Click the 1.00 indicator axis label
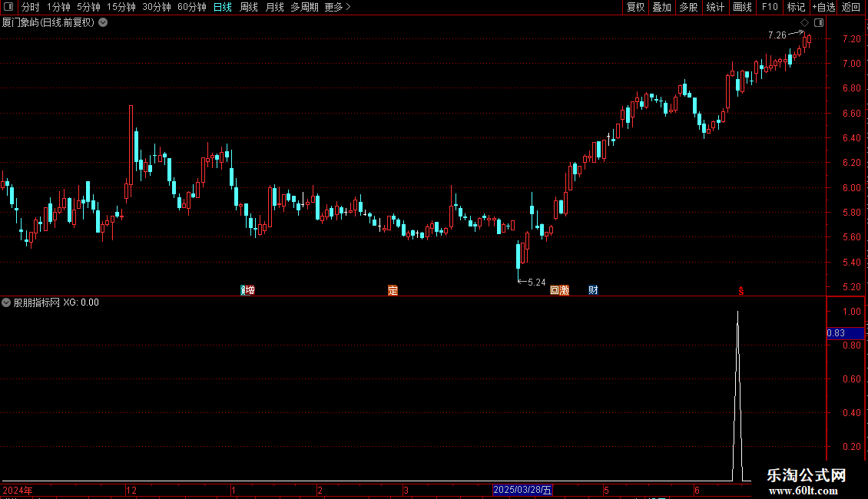This screenshot has height=499, width=868. [851, 312]
